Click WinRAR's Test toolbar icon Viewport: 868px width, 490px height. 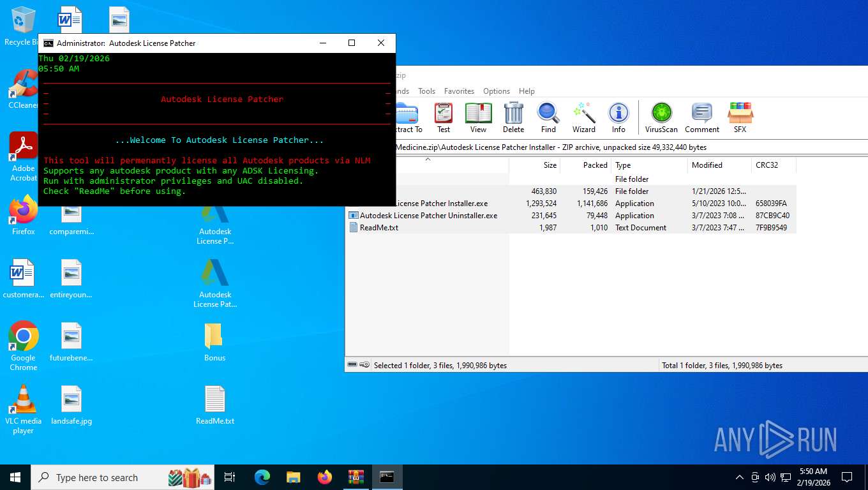tap(444, 118)
